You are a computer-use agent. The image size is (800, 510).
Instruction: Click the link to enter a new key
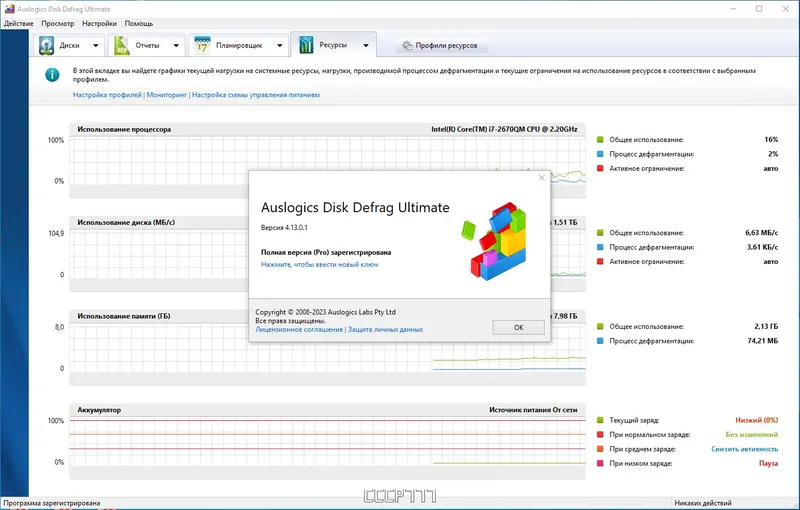pyautogui.click(x=319, y=265)
